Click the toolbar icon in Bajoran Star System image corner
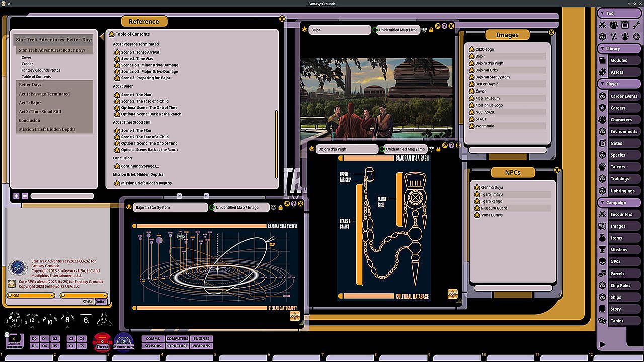Image resolution: width=644 pixels, height=362 pixels. click(x=295, y=316)
